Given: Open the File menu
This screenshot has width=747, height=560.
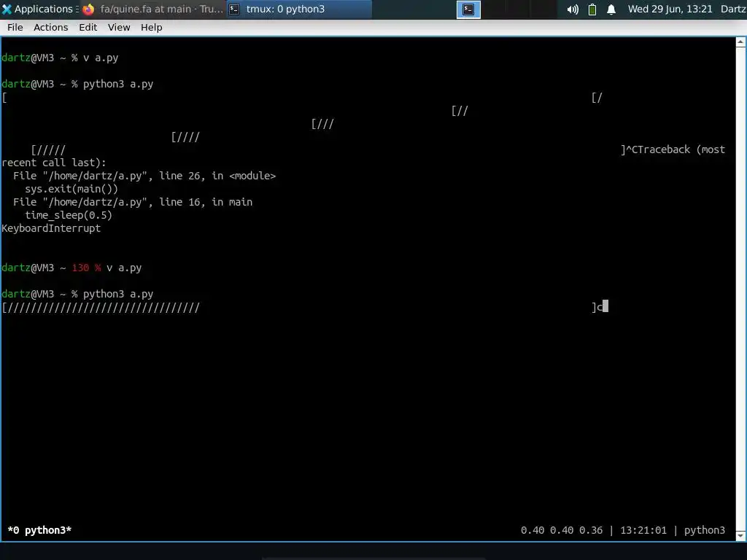Looking at the screenshot, I should (x=15, y=27).
